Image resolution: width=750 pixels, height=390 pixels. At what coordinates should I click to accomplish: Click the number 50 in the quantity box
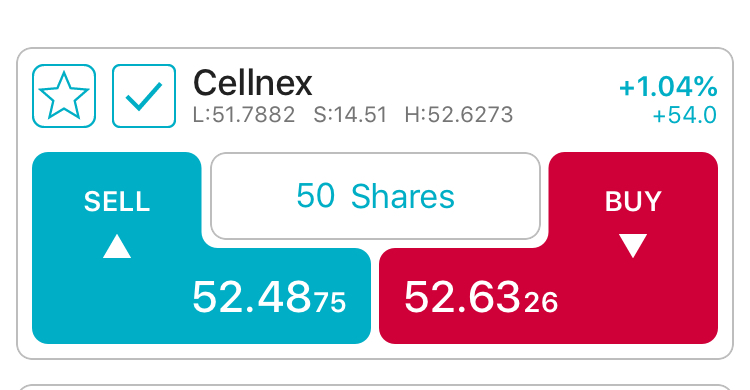coord(315,196)
